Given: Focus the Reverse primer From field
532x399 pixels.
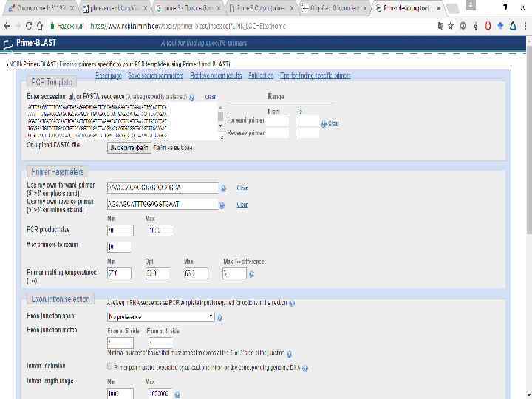Looking at the screenshot, I should click(278, 133).
